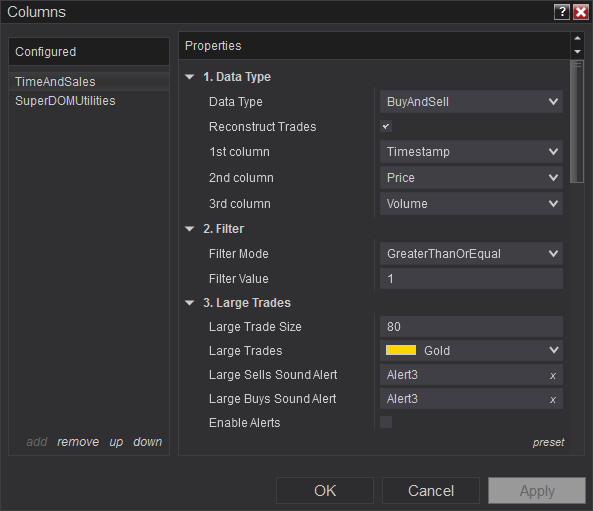Click the scroll up arrow in Properties
The image size is (593, 511).
click(577, 38)
